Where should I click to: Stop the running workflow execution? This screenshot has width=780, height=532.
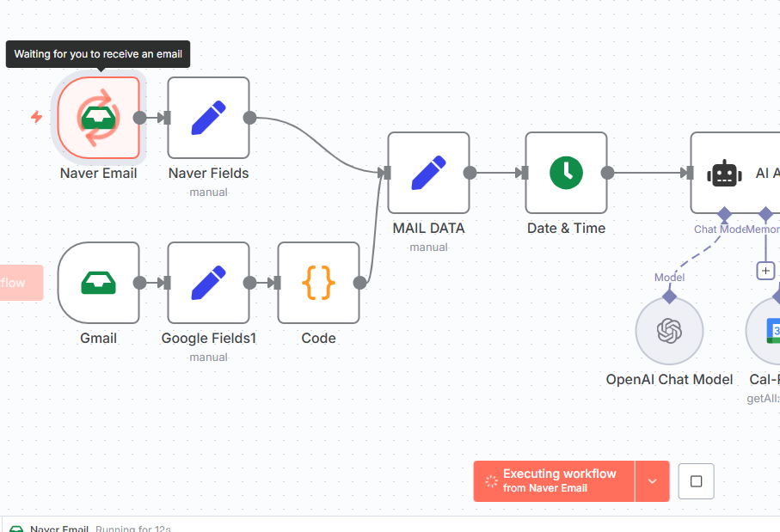pyautogui.click(x=697, y=481)
